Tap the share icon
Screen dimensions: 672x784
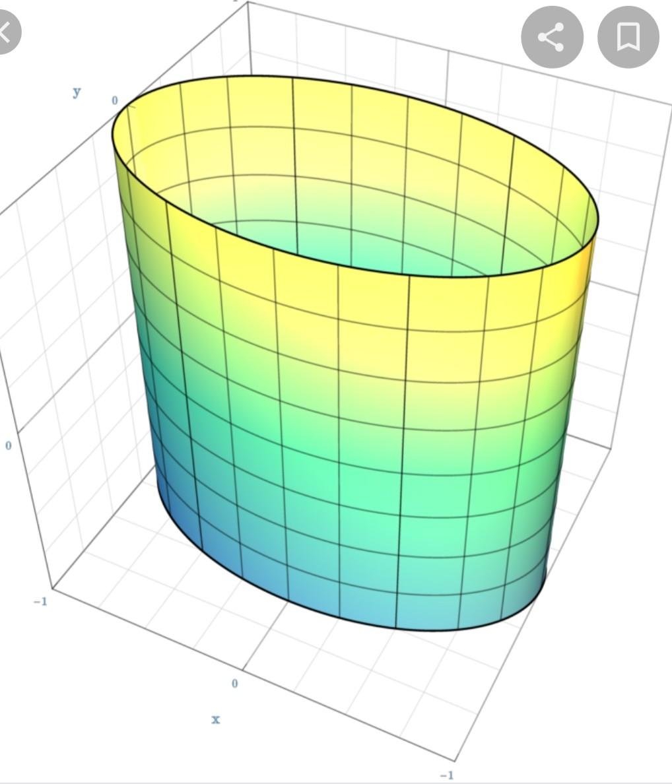(552, 36)
